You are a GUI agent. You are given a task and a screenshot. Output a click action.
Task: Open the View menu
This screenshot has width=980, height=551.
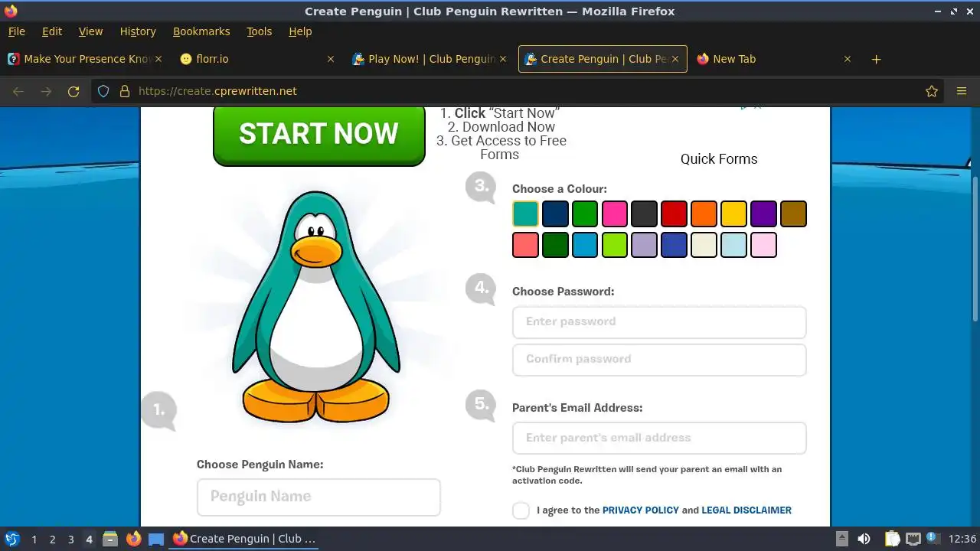coord(90,31)
